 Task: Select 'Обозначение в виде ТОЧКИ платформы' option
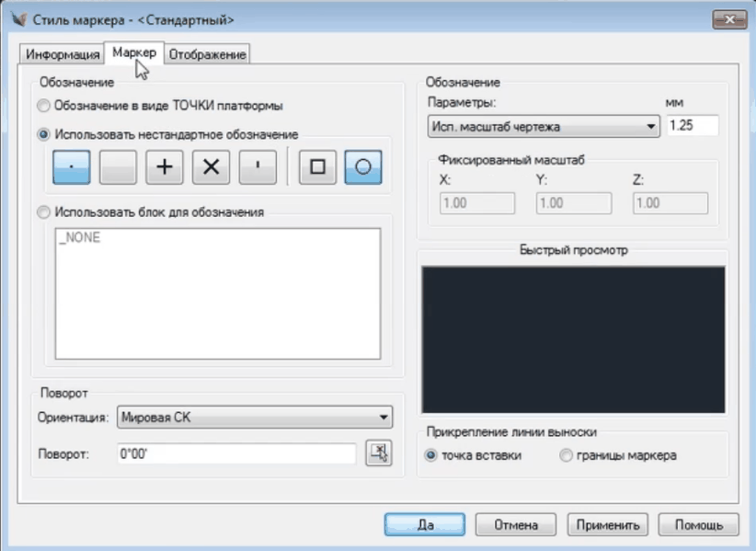44,105
